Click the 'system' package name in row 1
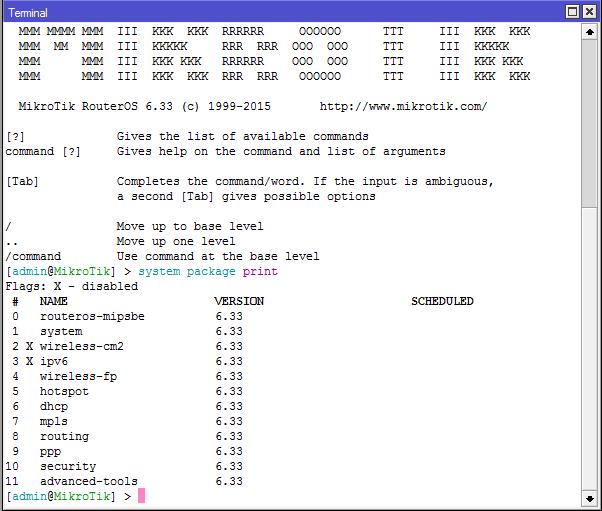The height and width of the screenshot is (511, 602). 61,331
